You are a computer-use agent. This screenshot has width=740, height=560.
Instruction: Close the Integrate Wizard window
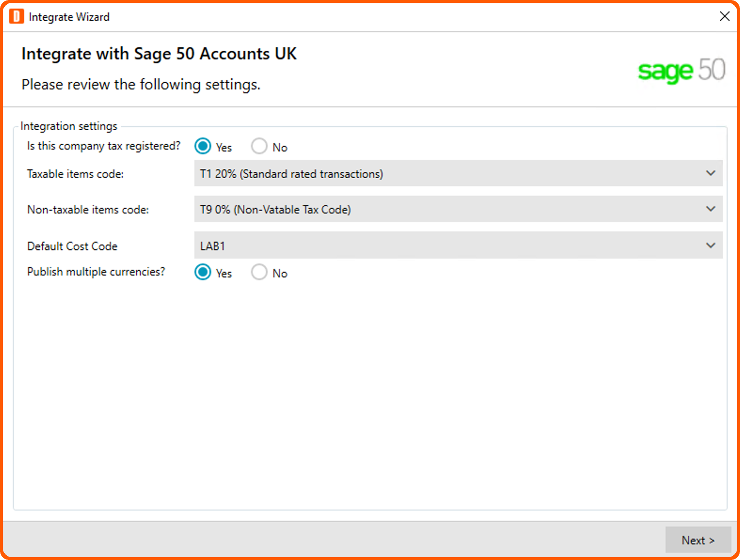click(724, 16)
